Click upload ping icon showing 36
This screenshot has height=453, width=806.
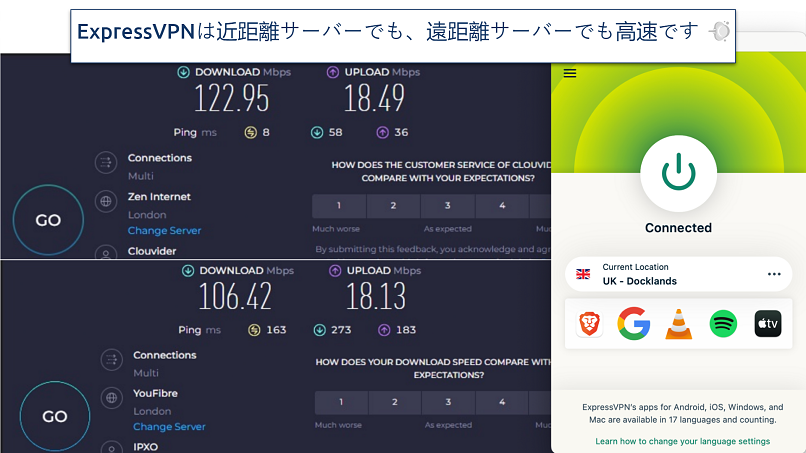(382, 133)
